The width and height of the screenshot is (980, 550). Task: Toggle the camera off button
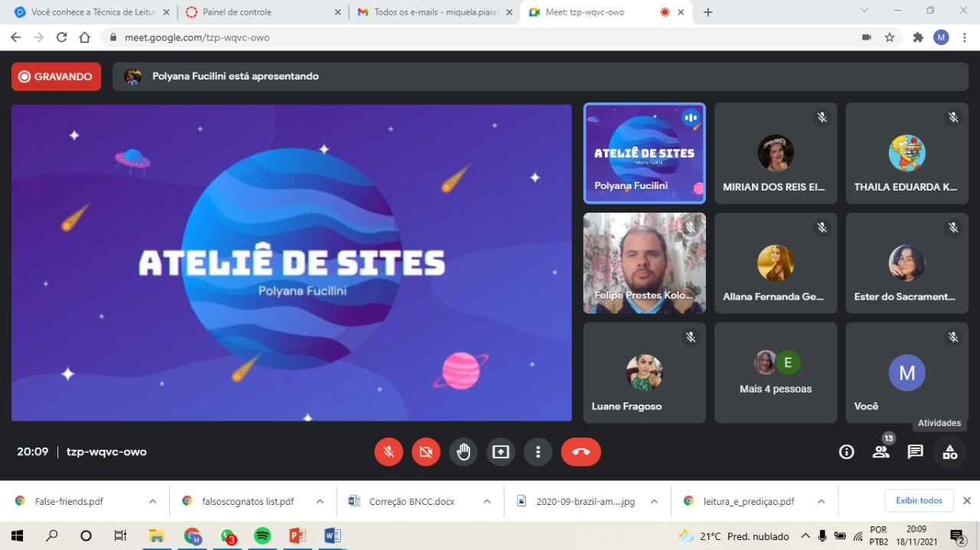[x=426, y=452]
